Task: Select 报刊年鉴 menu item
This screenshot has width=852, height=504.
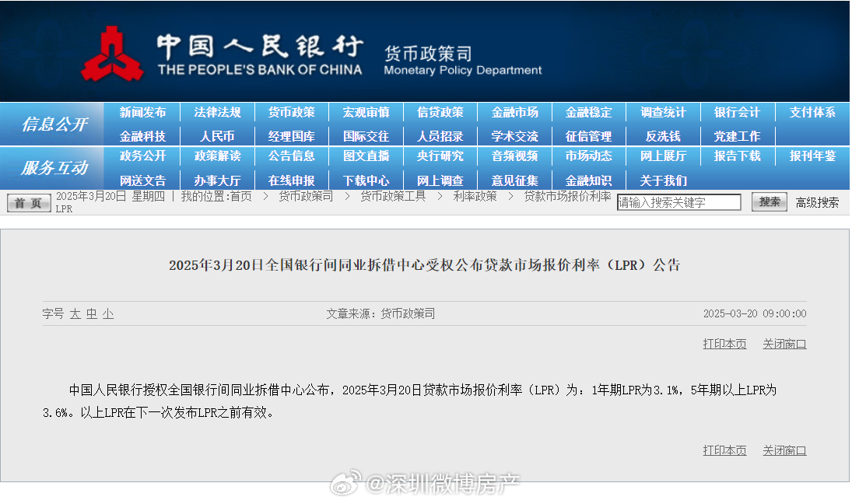Action: pyautogui.click(x=812, y=156)
